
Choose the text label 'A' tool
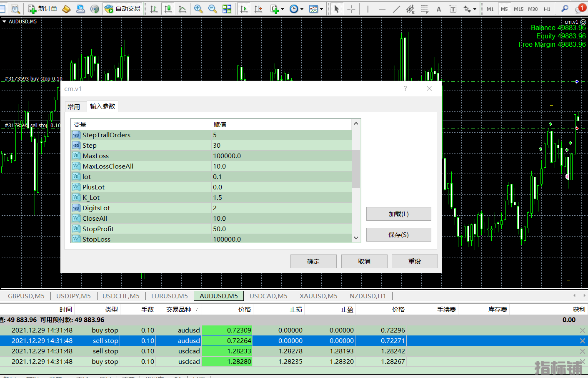coord(439,9)
